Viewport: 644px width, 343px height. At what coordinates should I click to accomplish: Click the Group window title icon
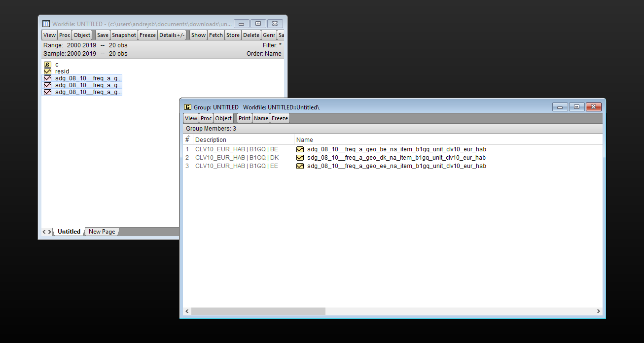tap(187, 107)
